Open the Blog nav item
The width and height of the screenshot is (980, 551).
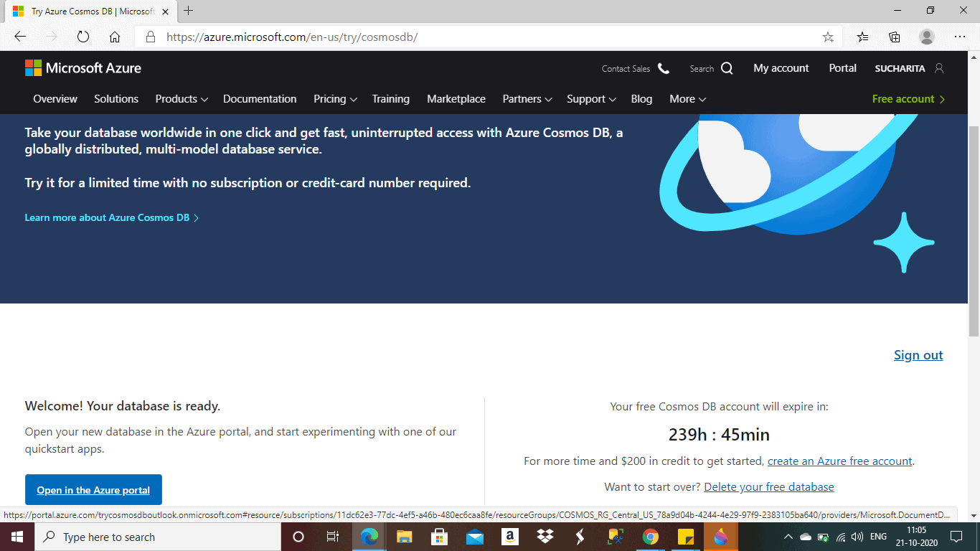tap(641, 99)
